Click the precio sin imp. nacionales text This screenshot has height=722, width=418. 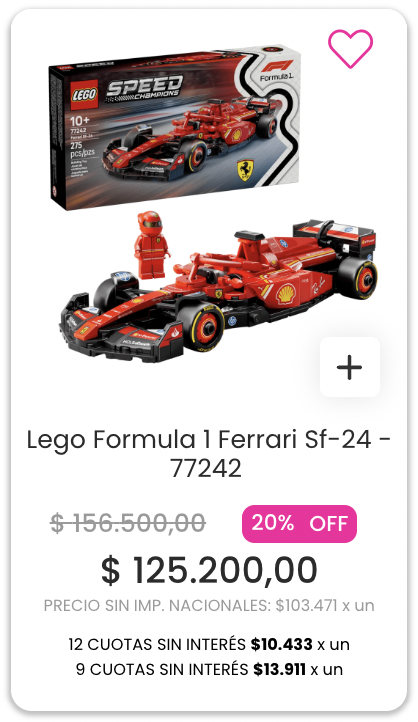209,606
